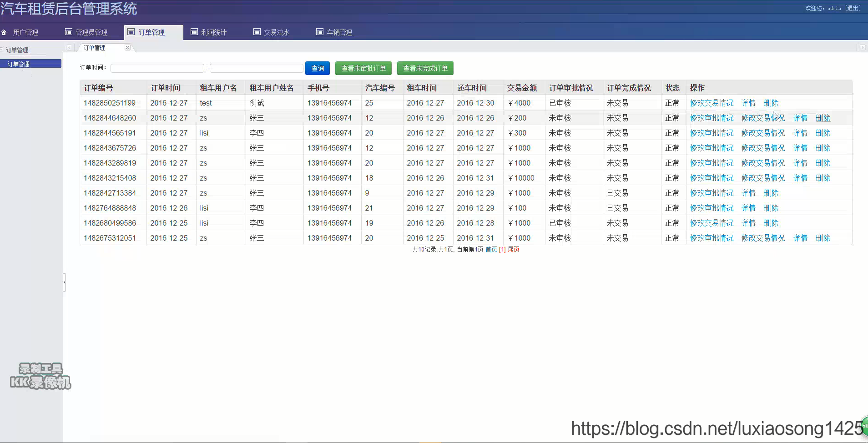Collapse the 订单管理 sidebar section

(2, 50)
